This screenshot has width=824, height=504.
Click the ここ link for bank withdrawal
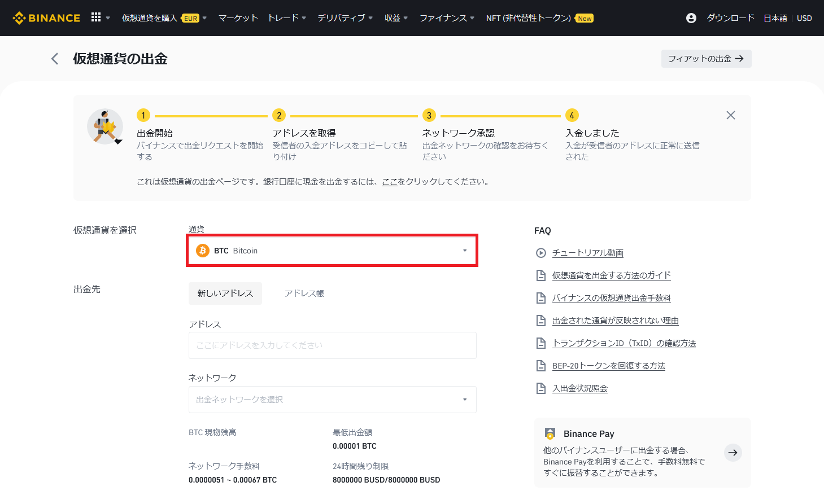[x=390, y=182]
